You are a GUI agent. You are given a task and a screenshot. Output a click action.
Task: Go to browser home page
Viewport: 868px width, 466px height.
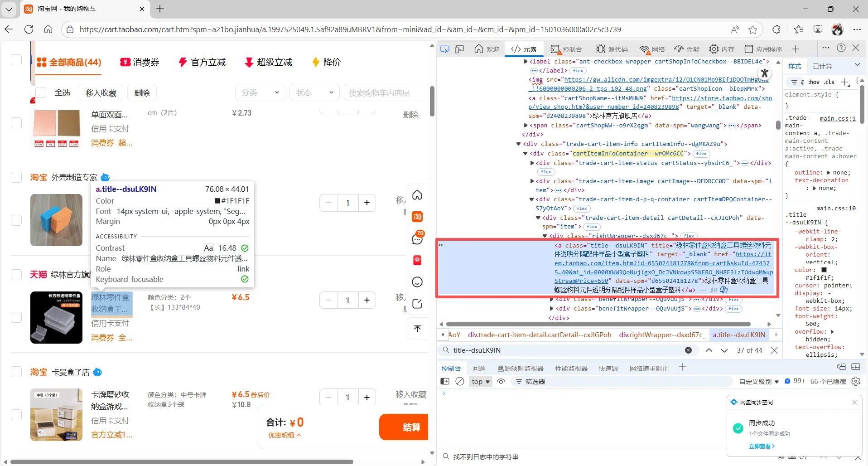click(48, 29)
